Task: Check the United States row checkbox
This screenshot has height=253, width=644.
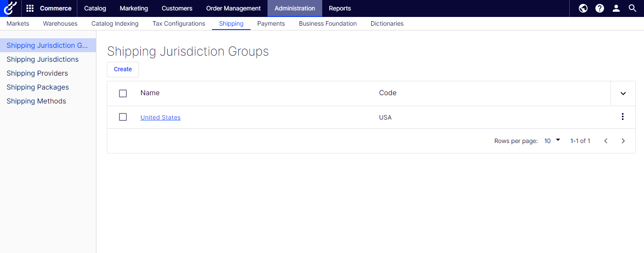Action: pos(123,117)
